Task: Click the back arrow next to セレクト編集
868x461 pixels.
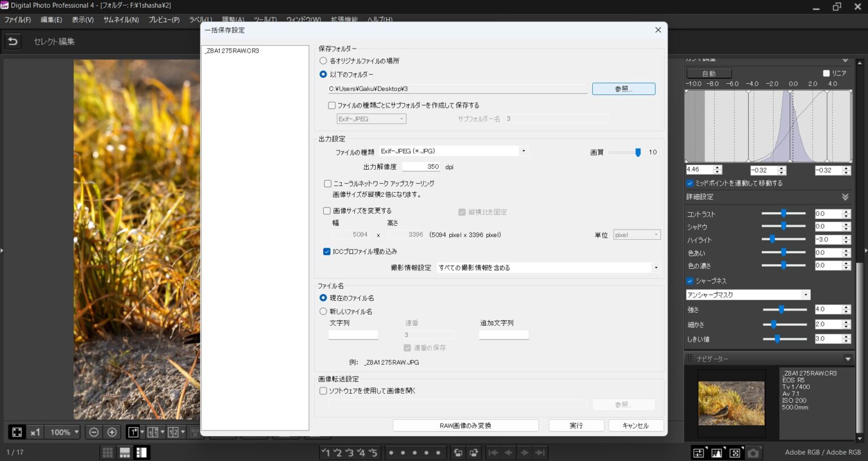Action: [12, 41]
